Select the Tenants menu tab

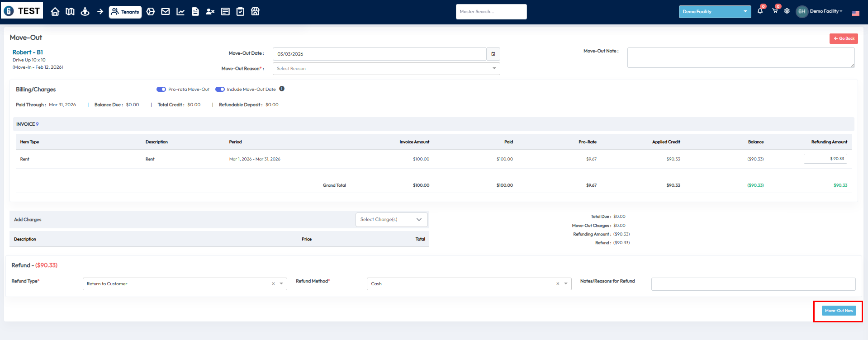pyautogui.click(x=125, y=12)
